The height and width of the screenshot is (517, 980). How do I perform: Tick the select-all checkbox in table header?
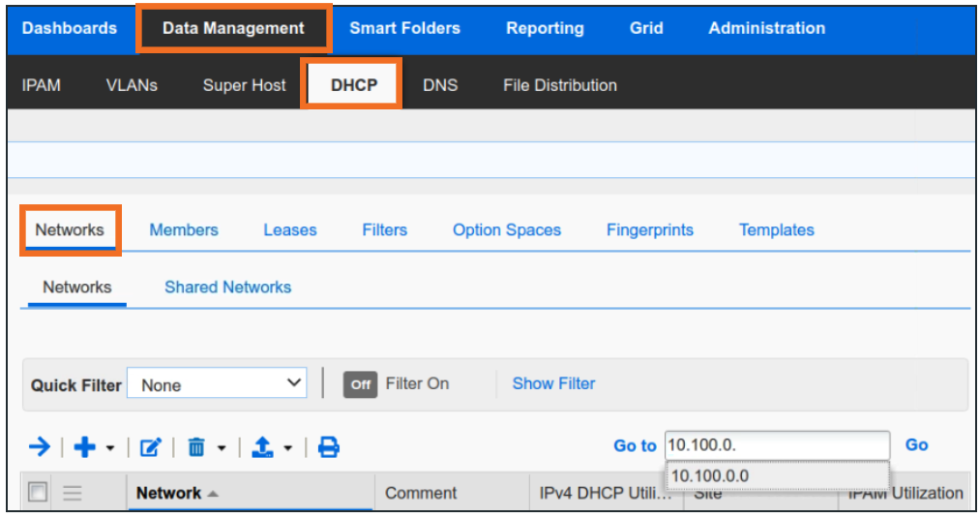pyautogui.click(x=38, y=493)
